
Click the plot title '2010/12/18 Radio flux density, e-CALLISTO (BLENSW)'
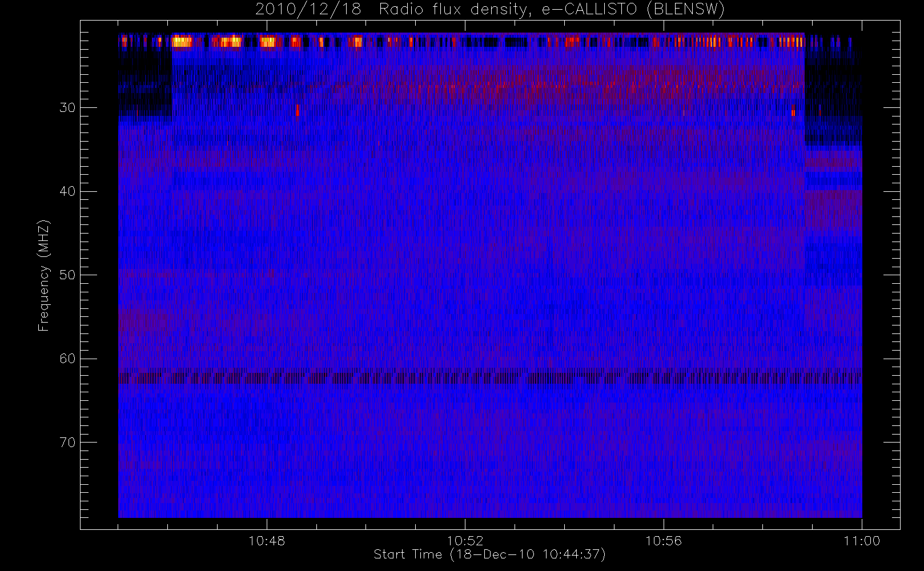490,10
